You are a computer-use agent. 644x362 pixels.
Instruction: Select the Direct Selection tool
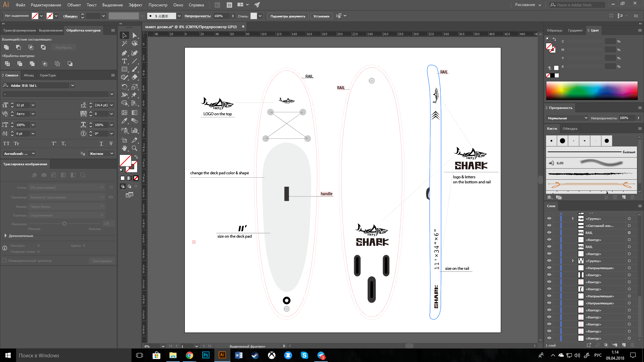click(135, 36)
